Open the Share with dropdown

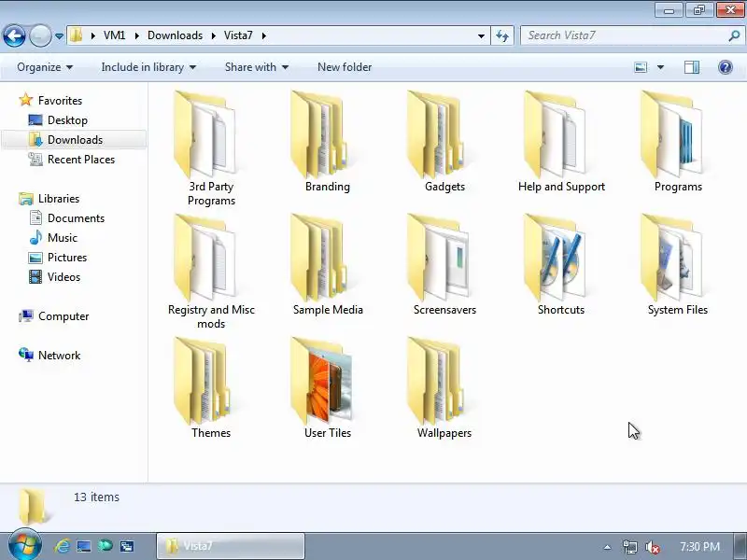coord(256,67)
